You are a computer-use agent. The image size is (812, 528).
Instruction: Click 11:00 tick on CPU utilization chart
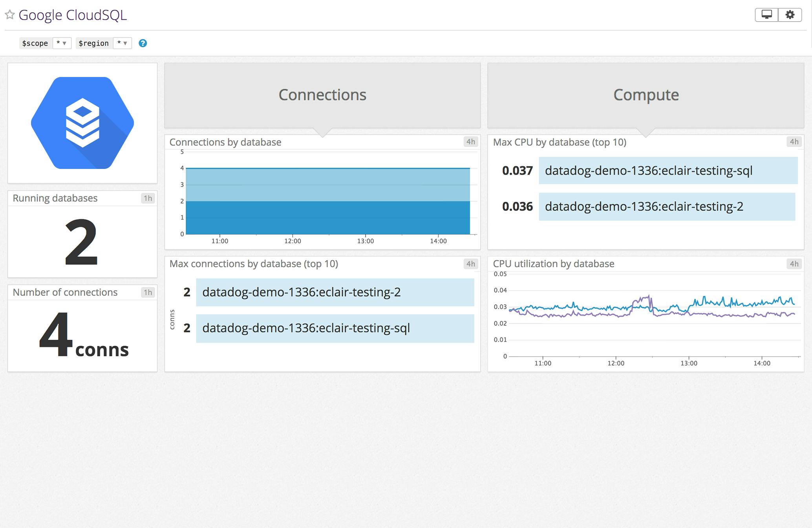543,363
